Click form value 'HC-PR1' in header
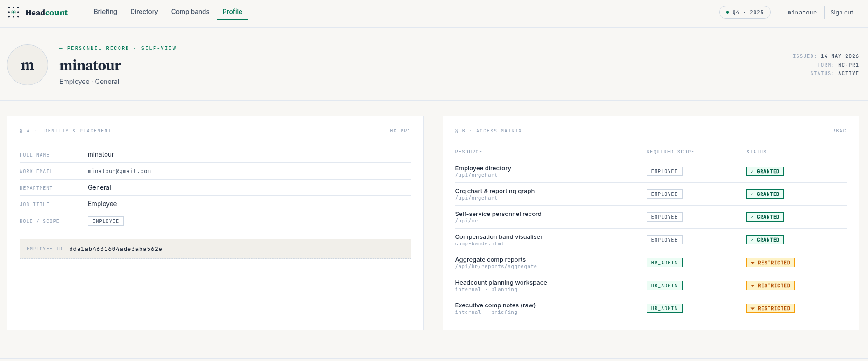The image size is (868, 361). click(x=848, y=65)
